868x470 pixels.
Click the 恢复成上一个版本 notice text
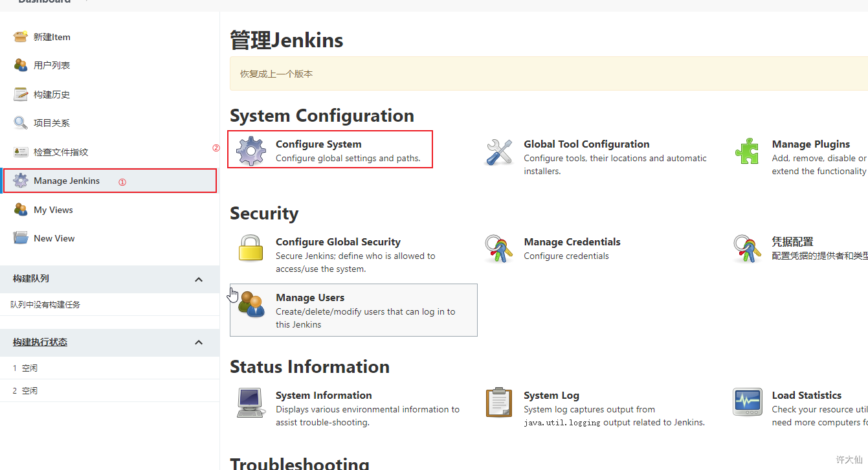point(276,74)
